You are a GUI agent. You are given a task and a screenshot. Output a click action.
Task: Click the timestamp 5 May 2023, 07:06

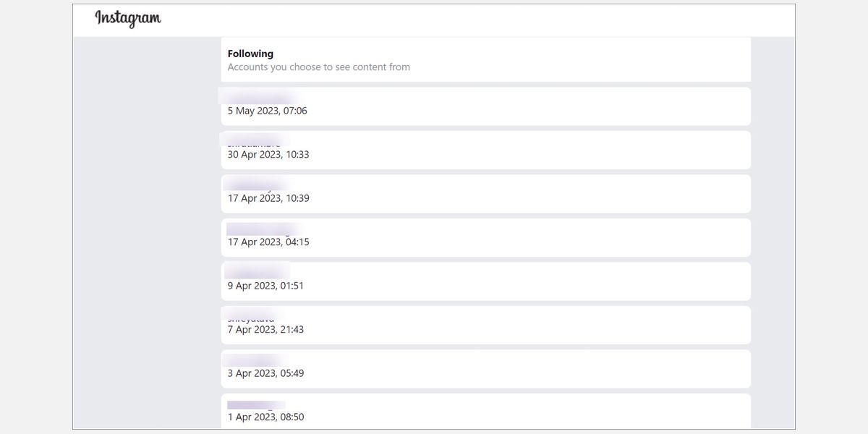[x=268, y=111]
